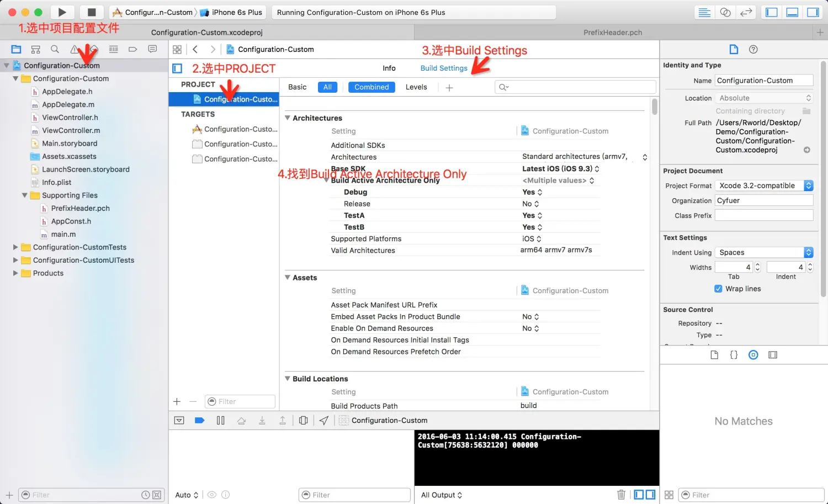Select the Levels view
Viewport: 828px width, 504px height.
coord(416,87)
